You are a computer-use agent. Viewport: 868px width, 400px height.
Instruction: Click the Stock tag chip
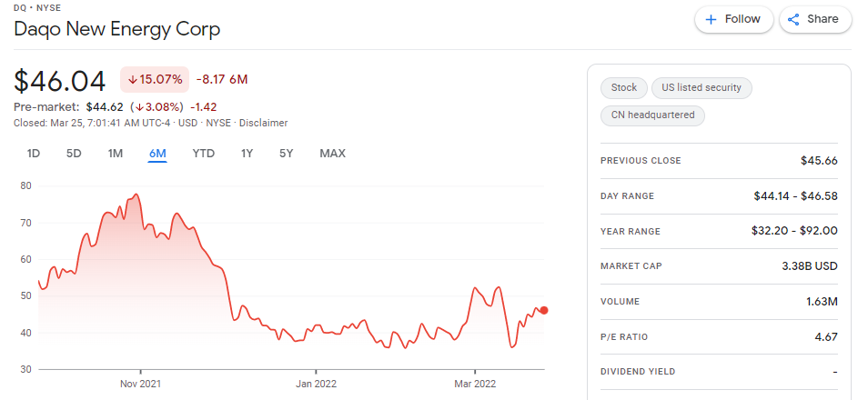[624, 87]
